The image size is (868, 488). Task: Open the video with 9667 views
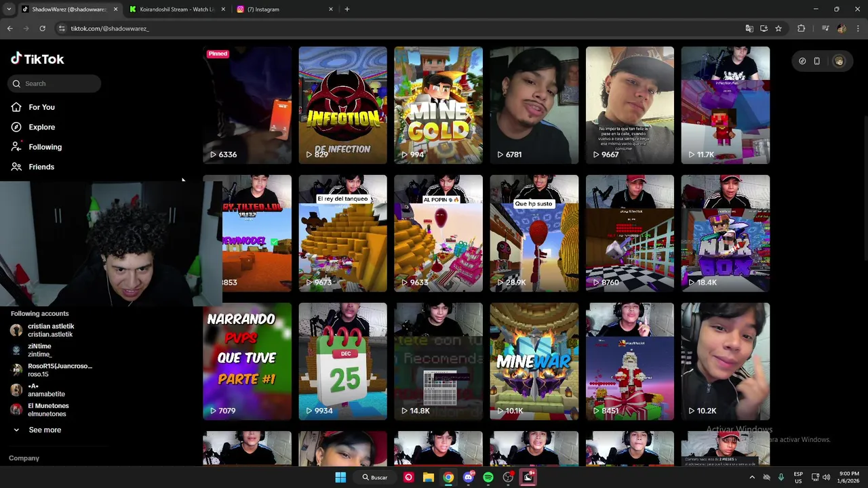(629, 105)
